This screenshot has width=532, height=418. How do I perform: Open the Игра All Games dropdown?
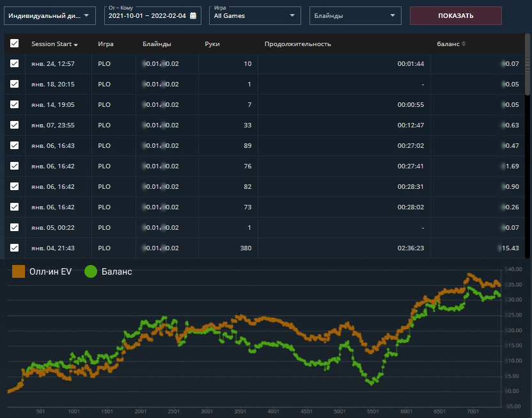point(254,15)
